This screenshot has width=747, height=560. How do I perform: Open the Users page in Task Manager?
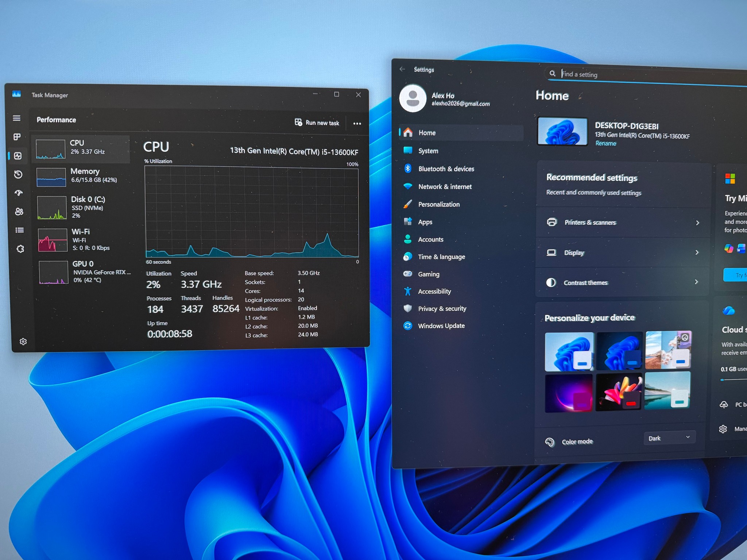click(x=19, y=211)
